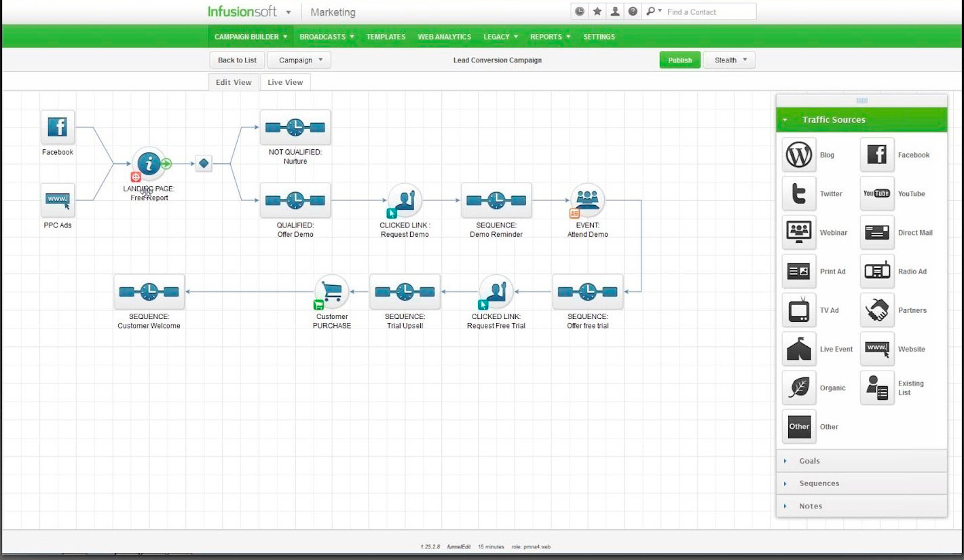
Task: Grab the tool panel drag handle
Action: click(x=861, y=100)
